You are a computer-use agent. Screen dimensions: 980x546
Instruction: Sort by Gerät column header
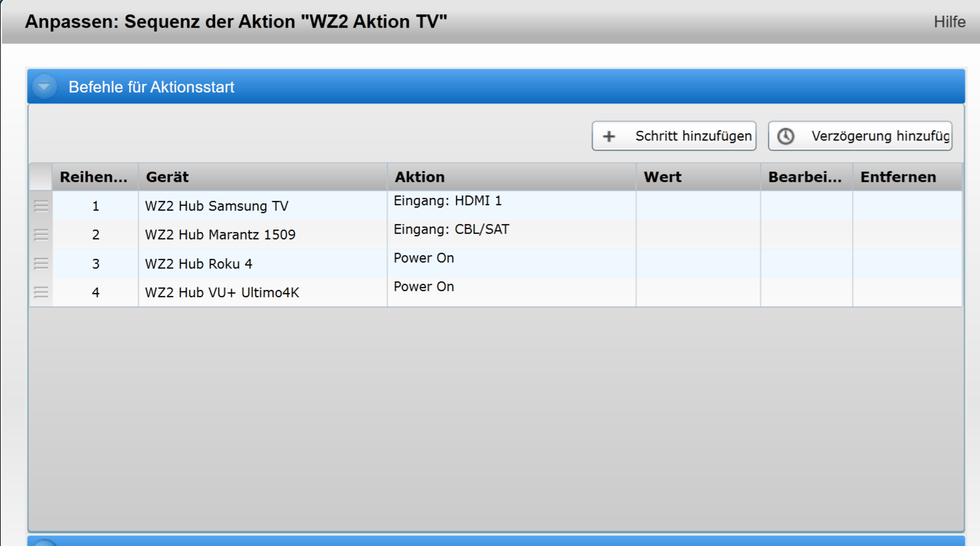(x=167, y=177)
